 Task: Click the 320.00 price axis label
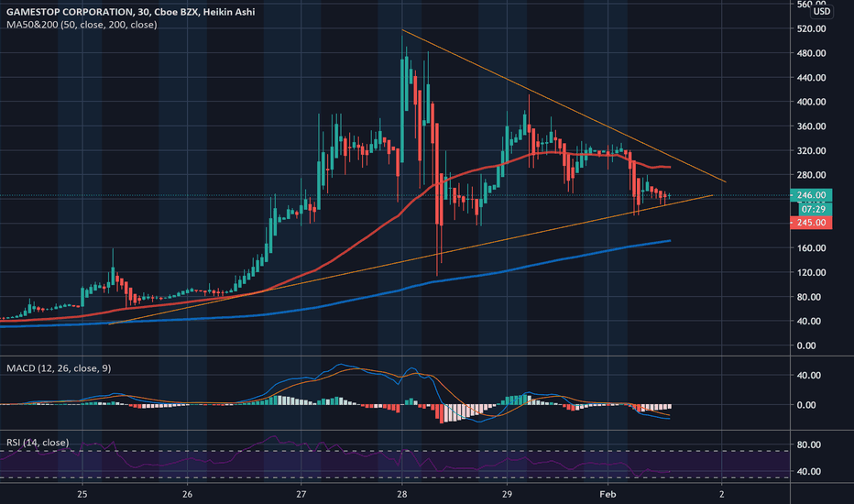[x=811, y=151]
